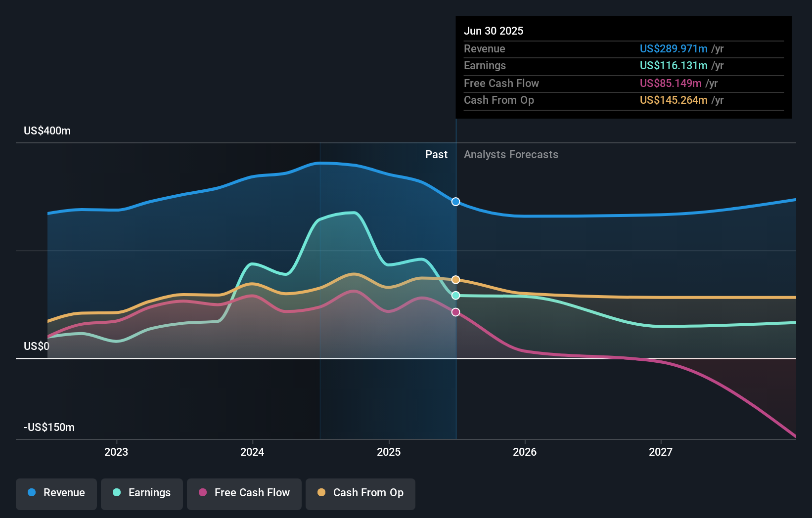Toggle the Cash From Op legend button

tap(361, 494)
